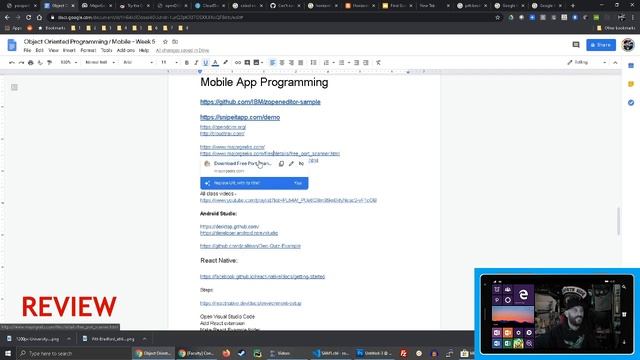The width and height of the screenshot is (640, 360).
Task: Open the font size dropdown
Action: pyautogui.click(x=169, y=62)
